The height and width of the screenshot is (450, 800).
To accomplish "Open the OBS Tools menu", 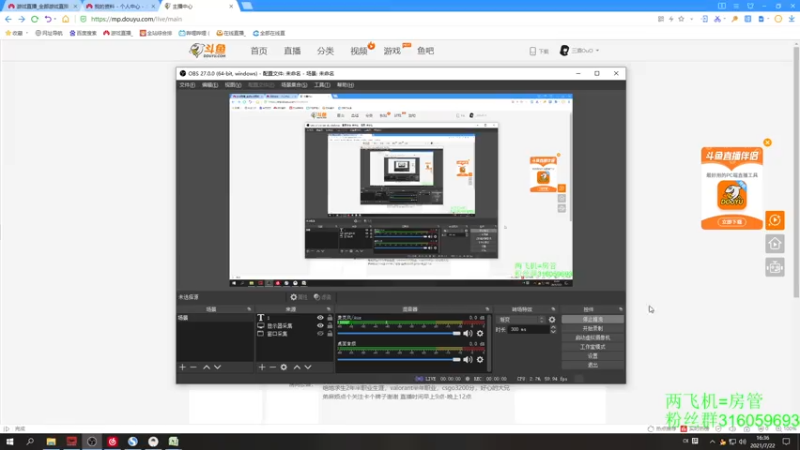I will tap(322, 85).
